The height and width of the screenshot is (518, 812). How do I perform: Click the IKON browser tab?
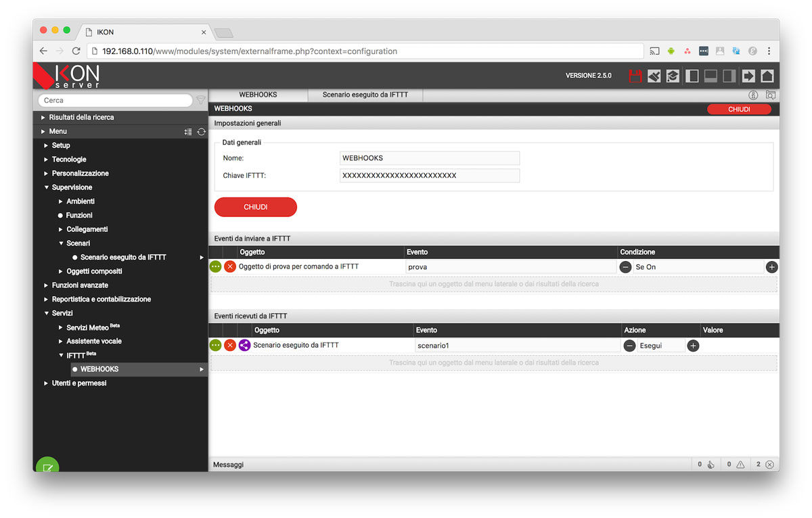pyautogui.click(x=144, y=32)
